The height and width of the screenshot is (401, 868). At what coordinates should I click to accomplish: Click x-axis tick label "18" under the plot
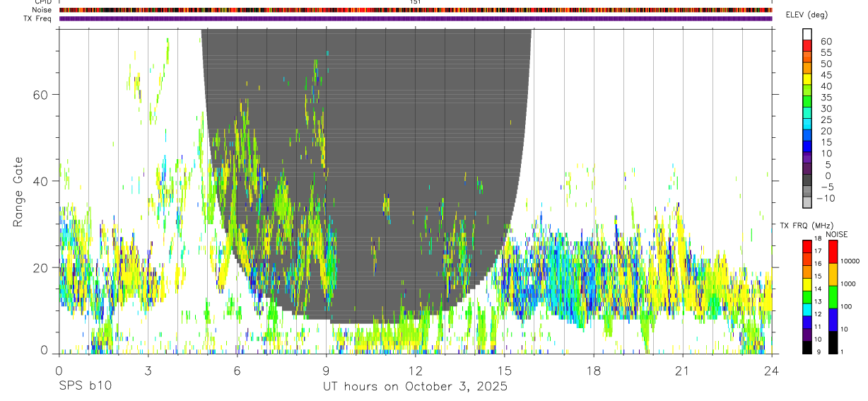click(x=594, y=370)
